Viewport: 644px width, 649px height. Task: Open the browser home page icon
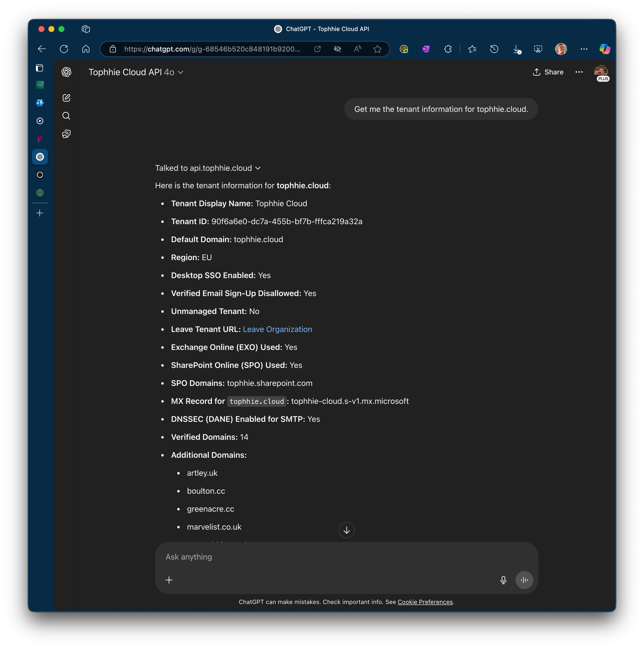click(86, 49)
